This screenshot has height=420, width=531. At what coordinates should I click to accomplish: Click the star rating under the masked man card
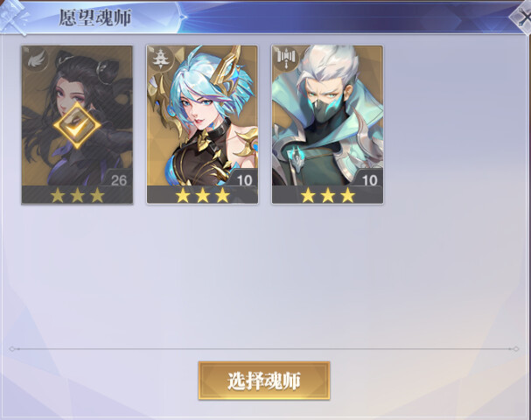coord(328,195)
